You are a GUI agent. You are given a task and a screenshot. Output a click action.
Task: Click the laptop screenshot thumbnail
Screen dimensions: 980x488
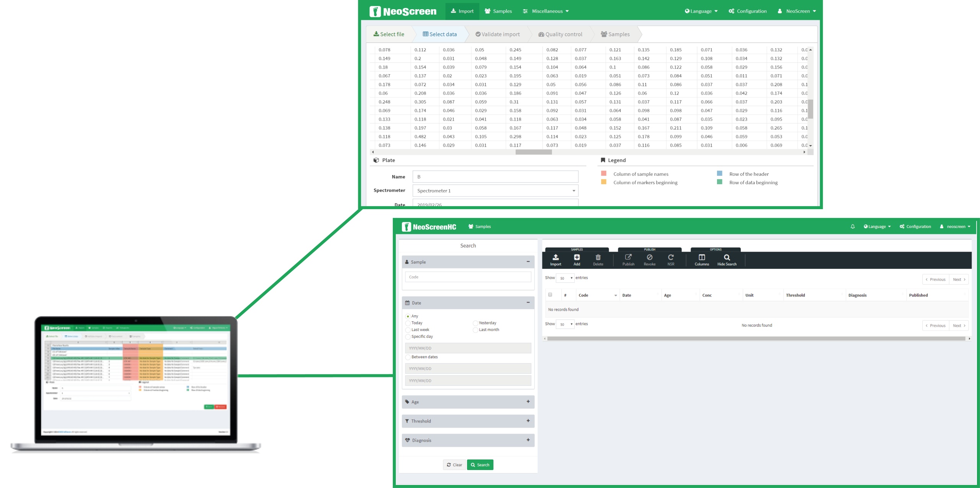pos(136,384)
